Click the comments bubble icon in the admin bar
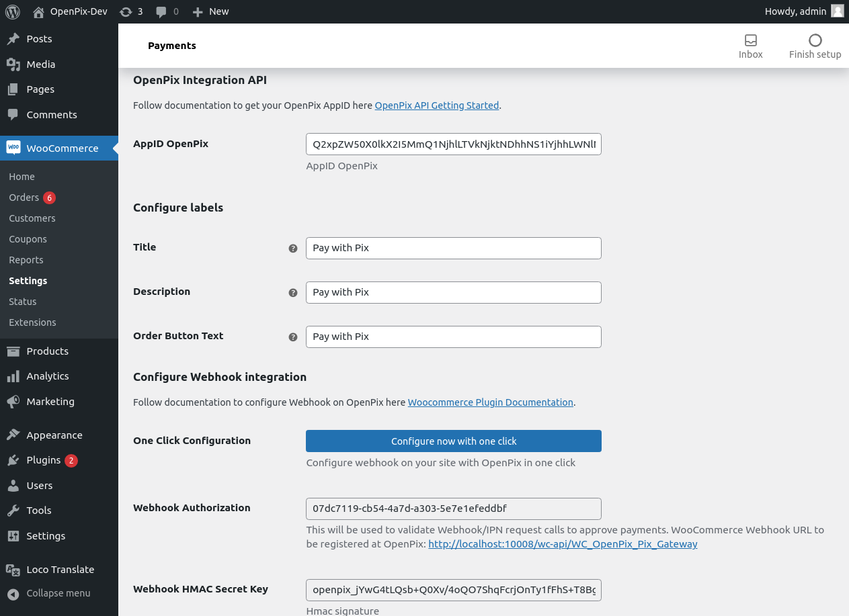Viewport: 849px width, 616px height. point(161,11)
